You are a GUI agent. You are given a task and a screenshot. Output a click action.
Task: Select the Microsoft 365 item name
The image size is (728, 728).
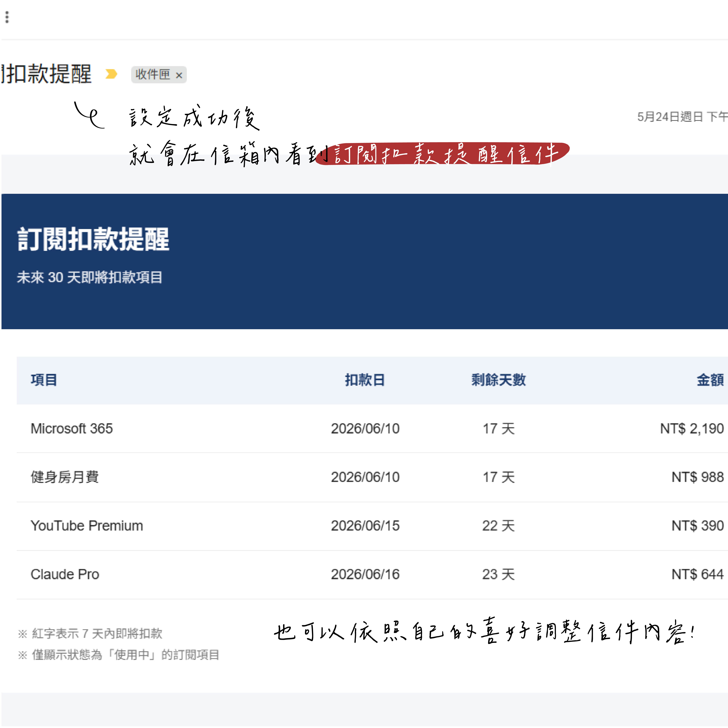[x=72, y=429]
